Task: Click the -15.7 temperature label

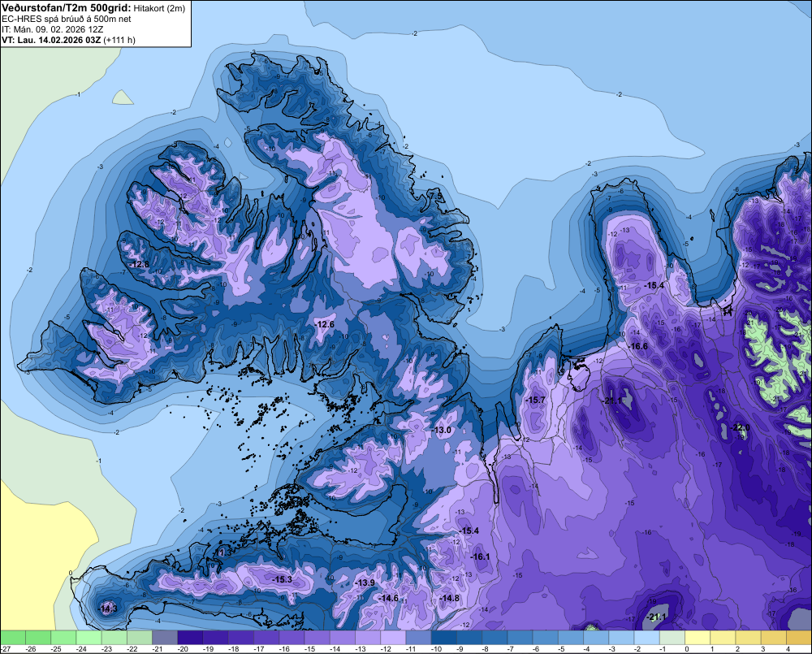Action: point(535,400)
